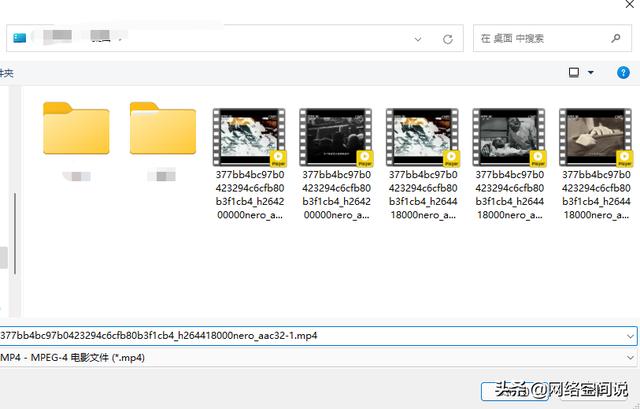640x409 pixels.
Task: Expand the view options dropdown arrow
Action: tap(591, 73)
